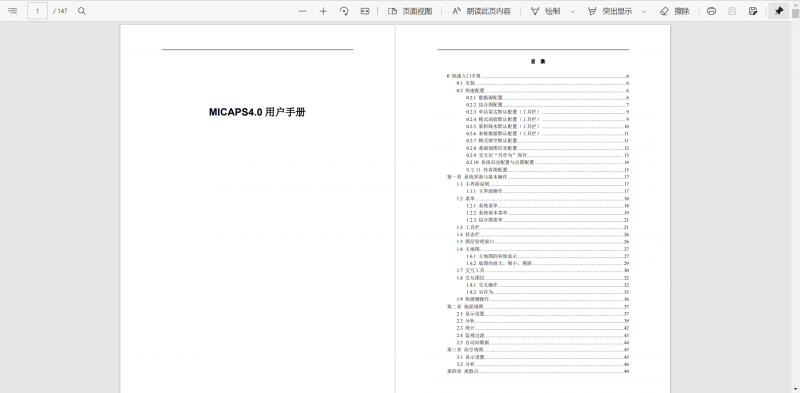This screenshot has height=393, width=800.
Task: Click the page number input field
Action: pos(37,11)
